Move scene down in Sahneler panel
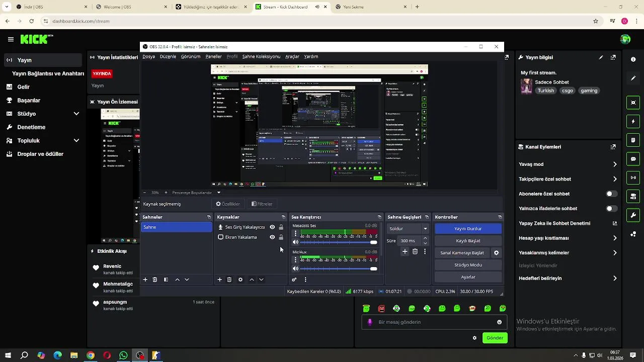The image size is (644, 362). coord(187,280)
